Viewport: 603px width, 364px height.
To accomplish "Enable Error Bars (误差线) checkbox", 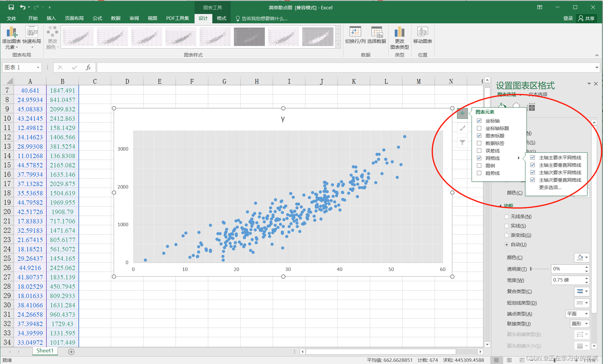I will [479, 151].
